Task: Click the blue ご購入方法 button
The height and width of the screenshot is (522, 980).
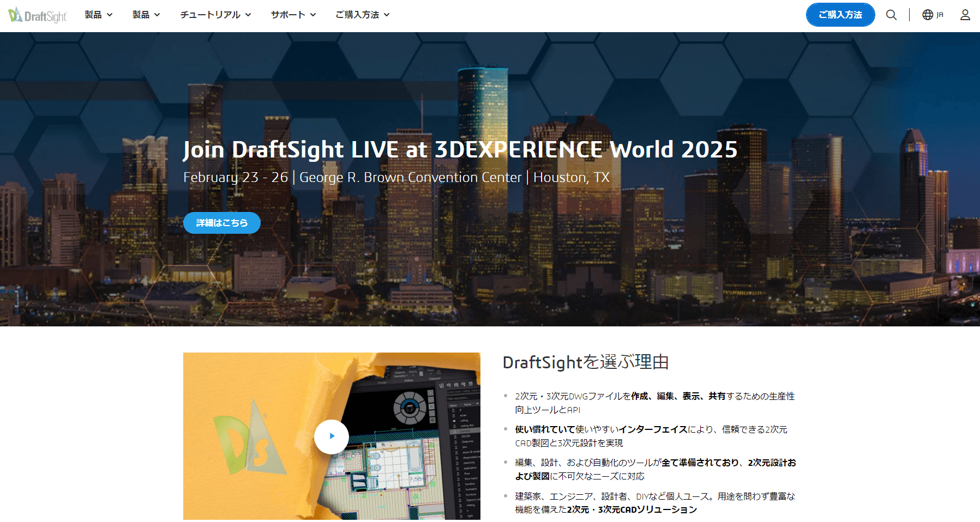Action: tap(840, 15)
